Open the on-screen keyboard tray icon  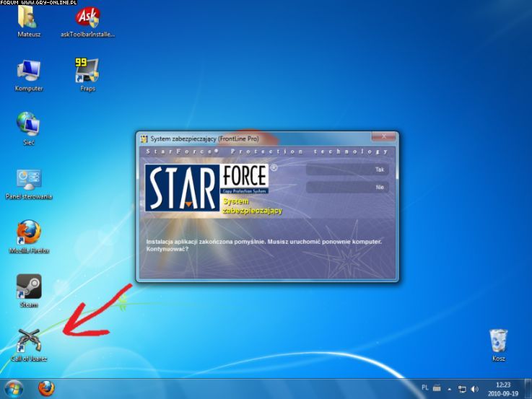coord(437,388)
